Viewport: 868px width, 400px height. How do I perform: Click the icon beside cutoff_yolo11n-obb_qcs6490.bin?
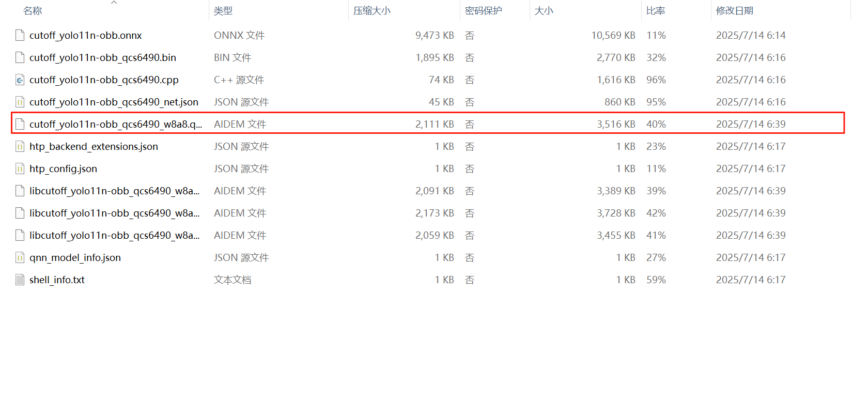[x=20, y=57]
